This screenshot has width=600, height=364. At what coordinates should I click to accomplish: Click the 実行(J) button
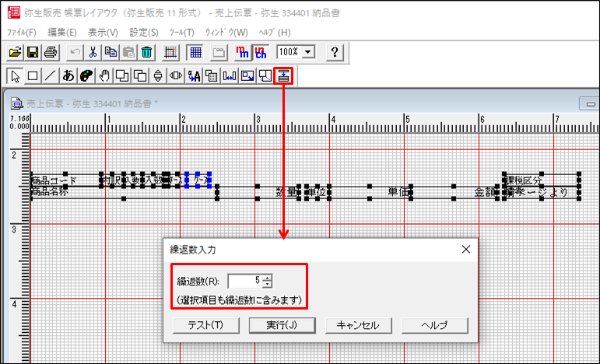(x=282, y=325)
